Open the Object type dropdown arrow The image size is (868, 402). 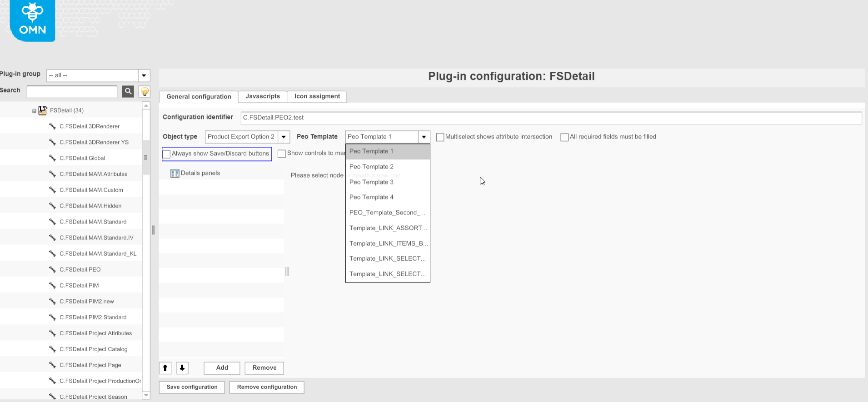284,137
